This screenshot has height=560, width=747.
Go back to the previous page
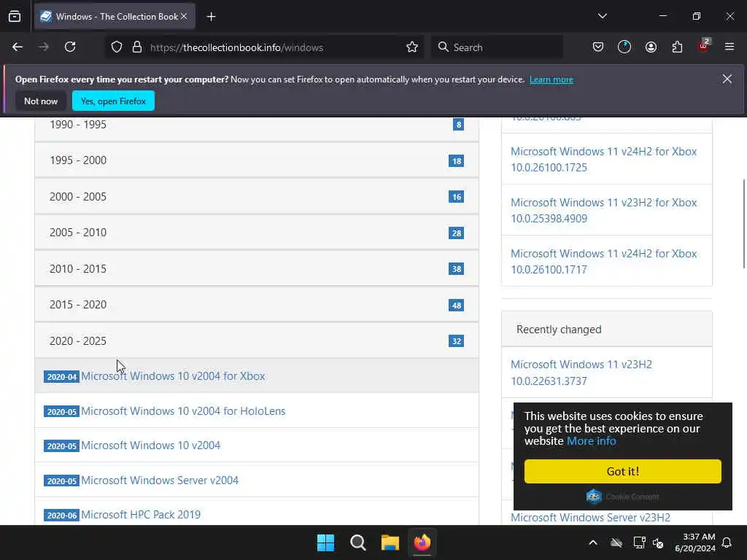coord(18,47)
